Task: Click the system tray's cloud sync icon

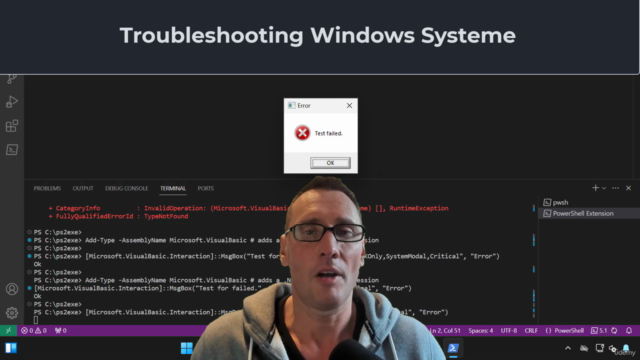Action: point(584,348)
